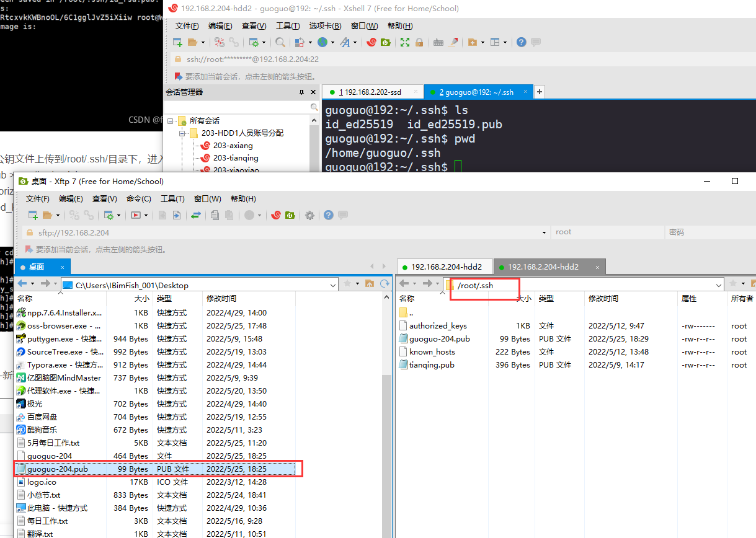Screen dimensions: 756x538
Task: Close the 桌面 tab in Xftp
Action: 63,267
